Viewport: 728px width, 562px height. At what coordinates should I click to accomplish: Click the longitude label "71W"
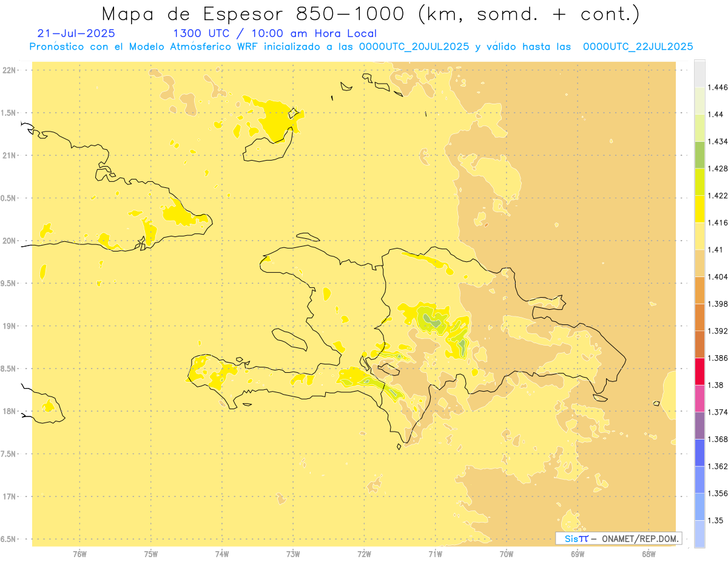click(x=435, y=554)
